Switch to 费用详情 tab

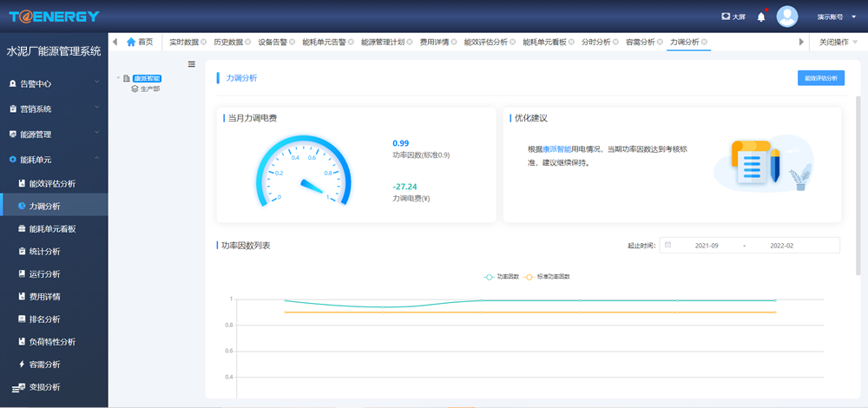pyautogui.click(x=434, y=42)
